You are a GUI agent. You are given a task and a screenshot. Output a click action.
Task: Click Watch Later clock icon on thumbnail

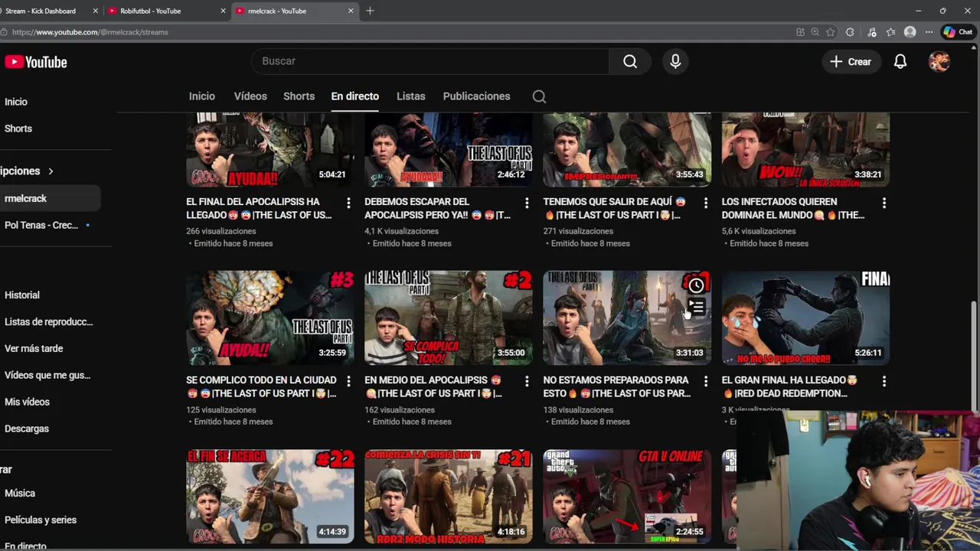[696, 285]
